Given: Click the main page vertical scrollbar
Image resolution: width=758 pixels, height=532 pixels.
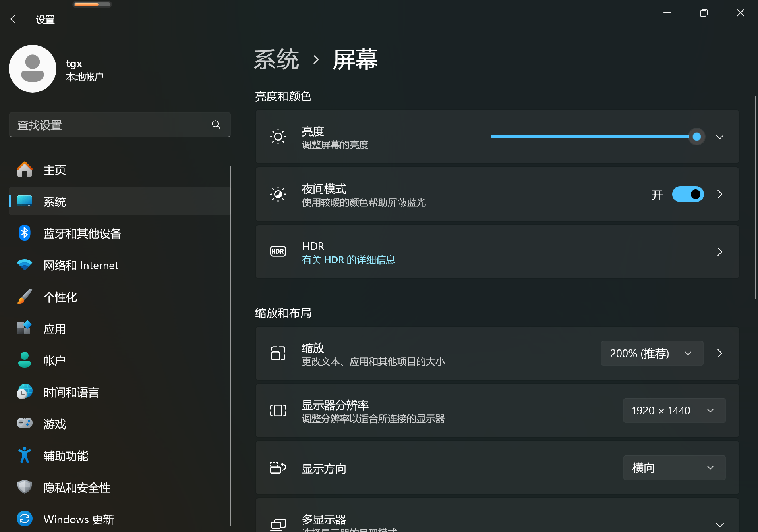Looking at the screenshot, I should pos(755,197).
